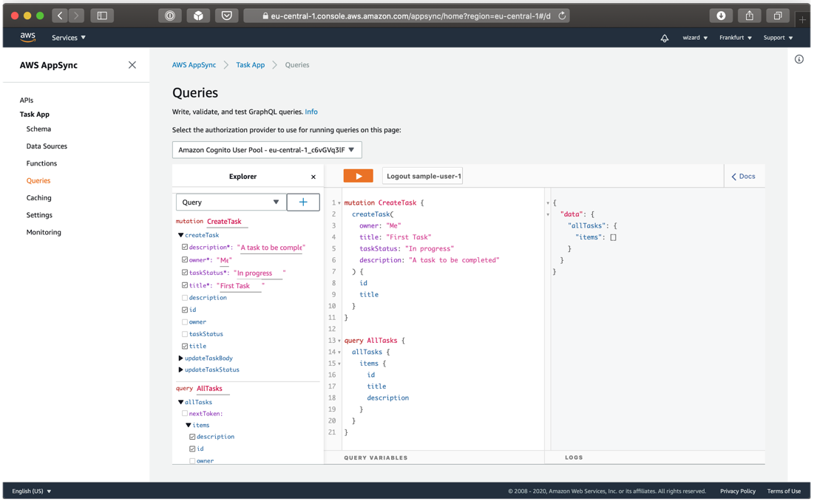The height and width of the screenshot is (504, 814).
Task: Open Data Sources in the sidebar
Action: click(47, 146)
